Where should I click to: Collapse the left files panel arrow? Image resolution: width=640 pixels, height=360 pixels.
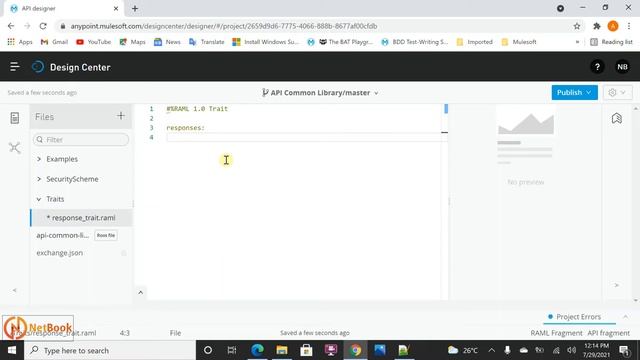pyautogui.click(x=15, y=290)
